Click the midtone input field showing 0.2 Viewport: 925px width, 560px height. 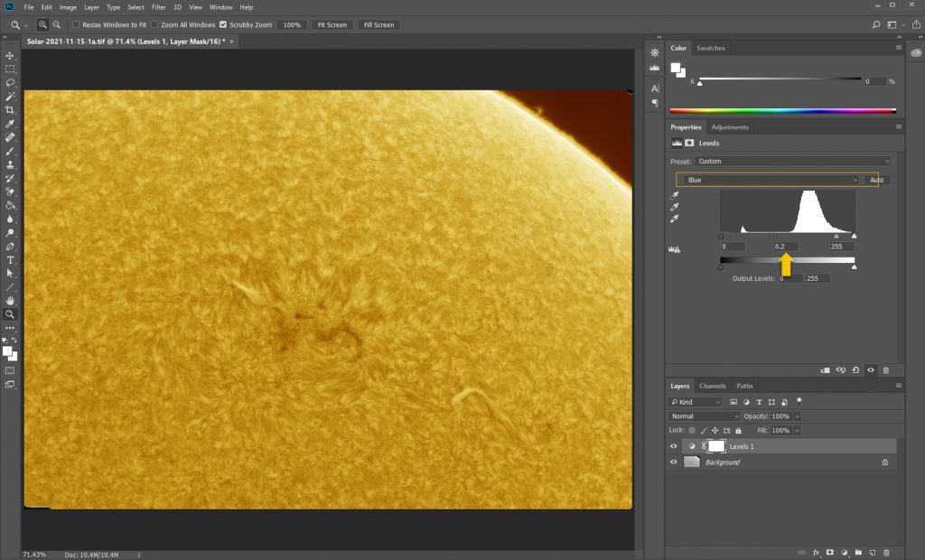pyautogui.click(x=785, y=247)
